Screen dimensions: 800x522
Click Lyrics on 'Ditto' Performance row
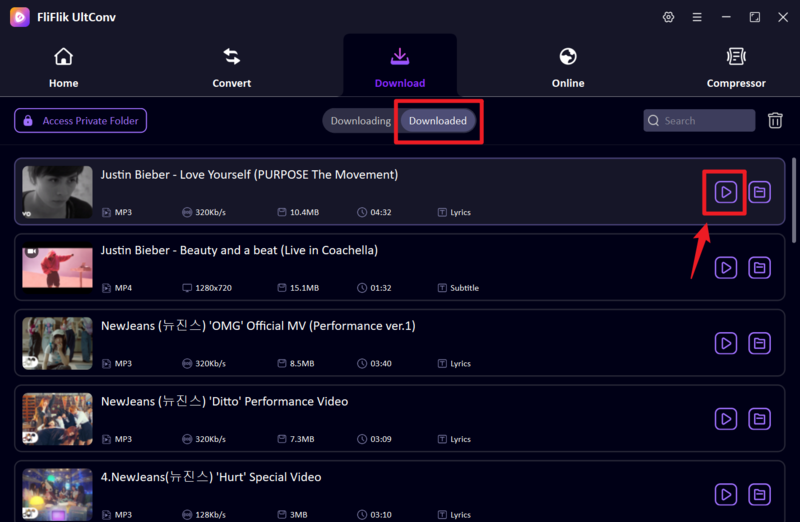[454, 439]
